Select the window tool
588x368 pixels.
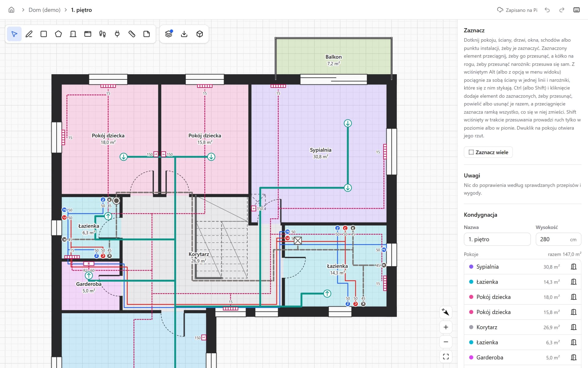coord(88,34)
